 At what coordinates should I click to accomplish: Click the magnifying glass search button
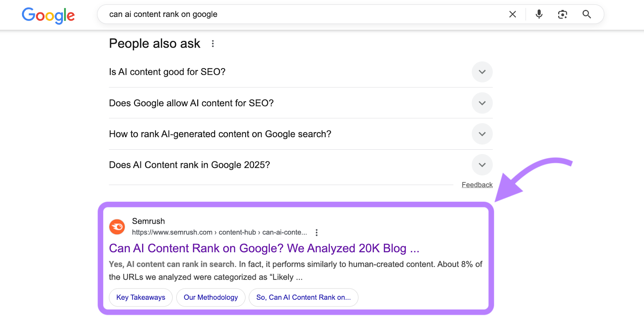[x=586, y=14]
